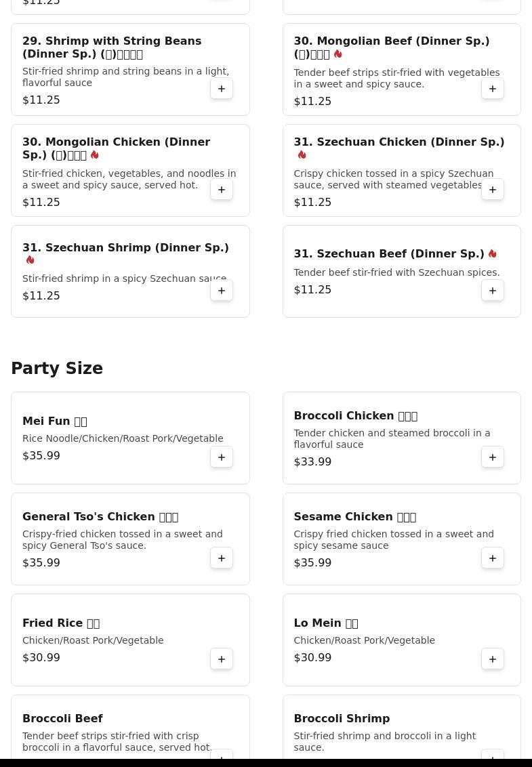
Task: Add party size Lo Mein
Action: (493, 659)
